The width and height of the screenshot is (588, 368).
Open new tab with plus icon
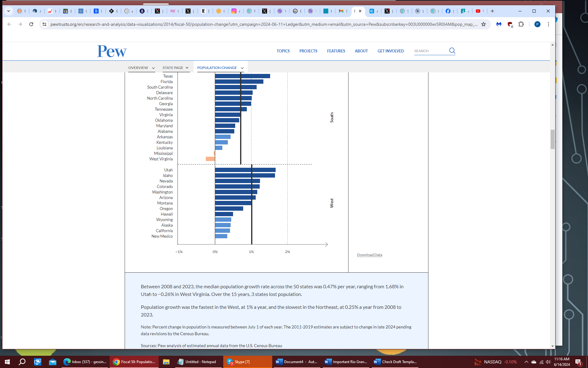[x=492, y=11]
